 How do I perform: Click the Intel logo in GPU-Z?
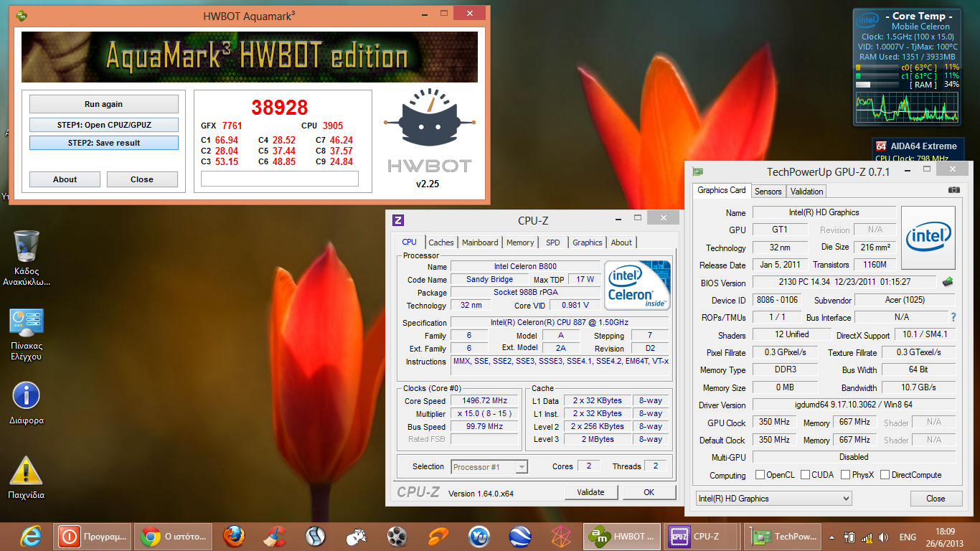(x=928, y=237)
